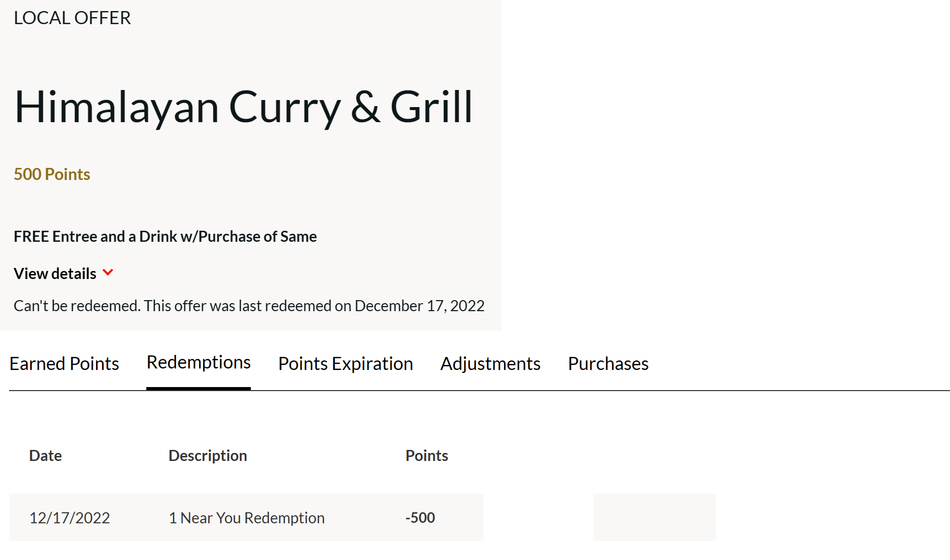This screenshot has width=950, height=560.
Task: Click the LOCAL OFFER label
Action: [x=72, y=18]
